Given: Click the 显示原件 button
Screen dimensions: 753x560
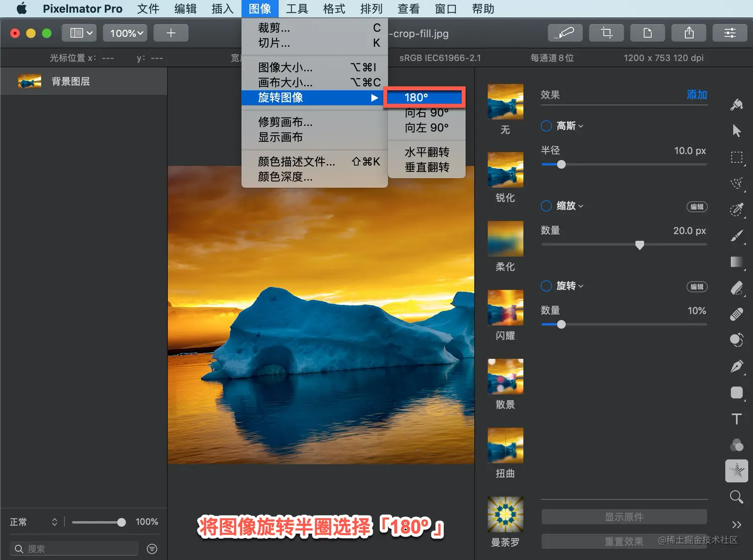Looking at the screenshot, I should pos(624,517).
